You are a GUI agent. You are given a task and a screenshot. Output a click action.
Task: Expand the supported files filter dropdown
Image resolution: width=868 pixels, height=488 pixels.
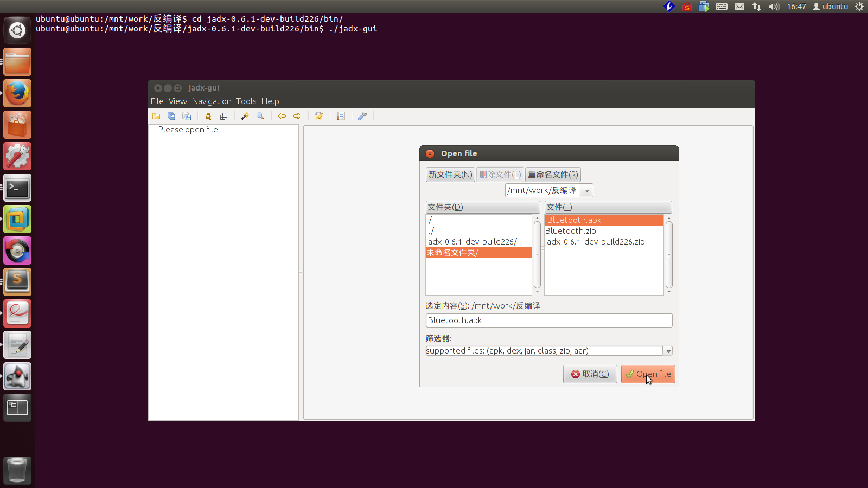coord(668,351)
